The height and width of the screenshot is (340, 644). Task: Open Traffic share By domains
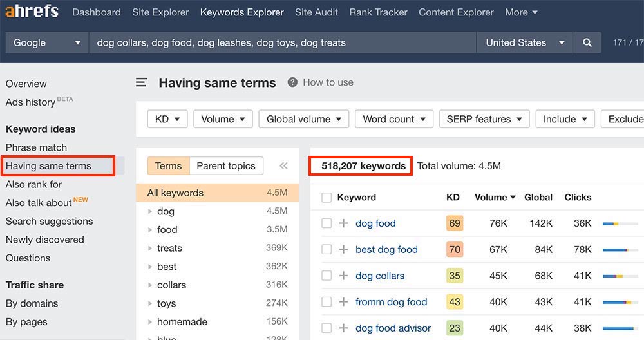[32, 303]
